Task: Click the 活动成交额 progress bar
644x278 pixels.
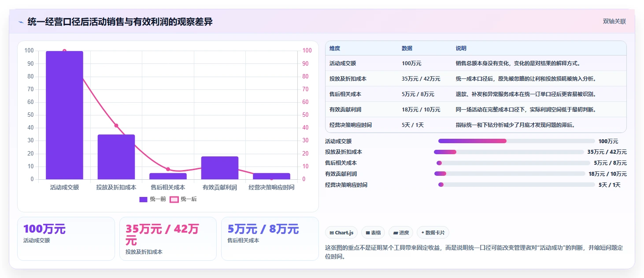Action: click(x=517, y=141)
